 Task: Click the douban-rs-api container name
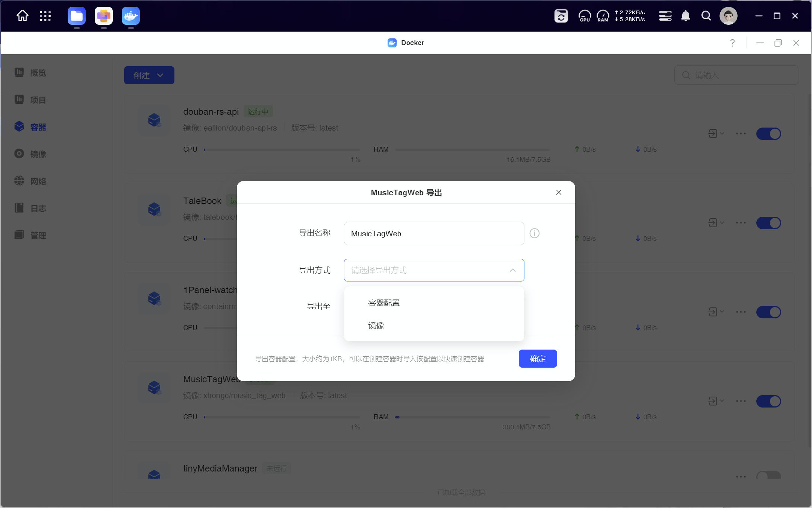[x=211, y=112]
